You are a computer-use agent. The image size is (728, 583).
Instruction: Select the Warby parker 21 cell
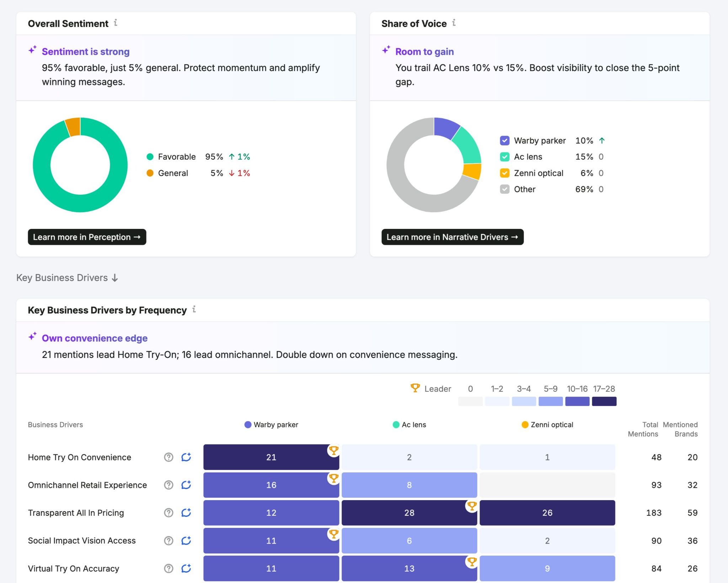(271, 457)
